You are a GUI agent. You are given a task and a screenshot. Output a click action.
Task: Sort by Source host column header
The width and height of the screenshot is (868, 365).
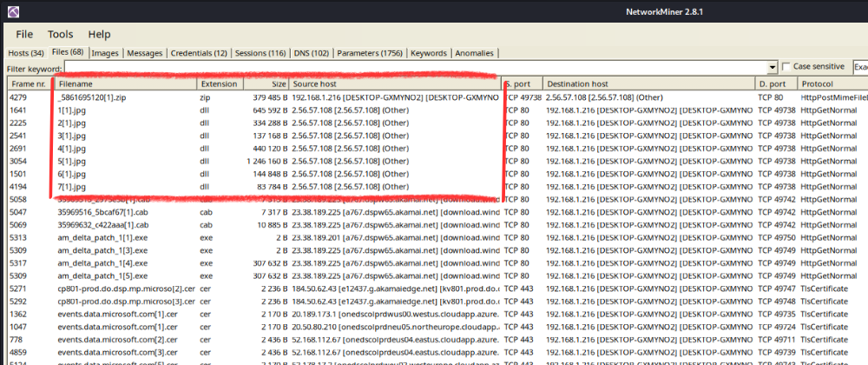[395, 84]
